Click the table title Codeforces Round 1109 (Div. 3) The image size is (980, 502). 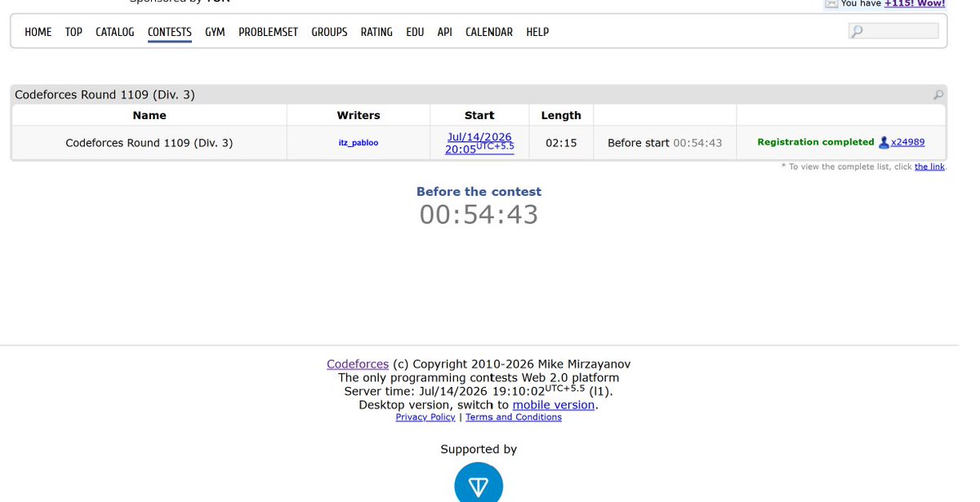click(x=105, y=95)
